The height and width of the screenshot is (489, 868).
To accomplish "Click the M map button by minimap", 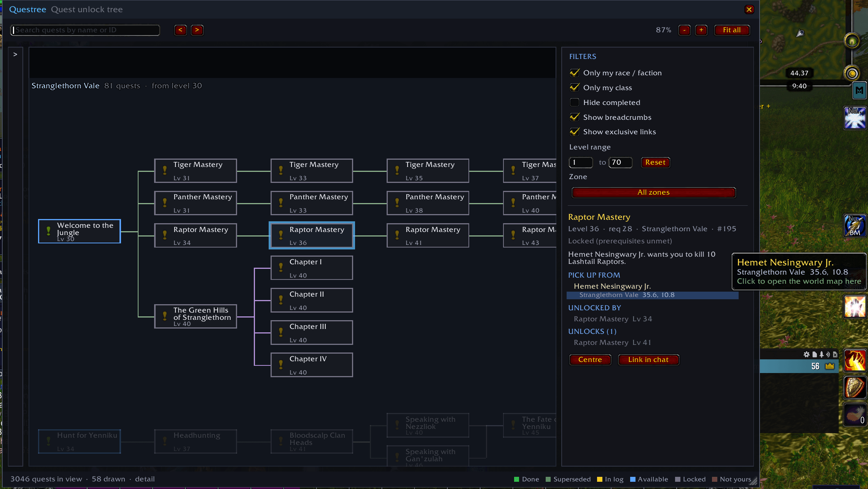I will pyautogui.click(x=859, y=90).
